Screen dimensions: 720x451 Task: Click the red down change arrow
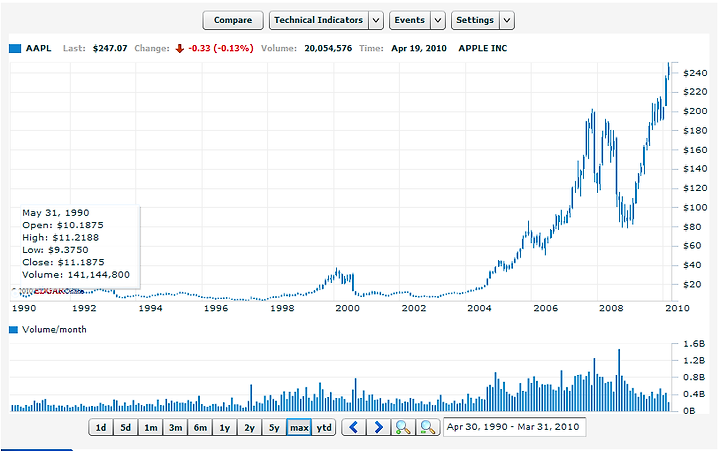180,48
